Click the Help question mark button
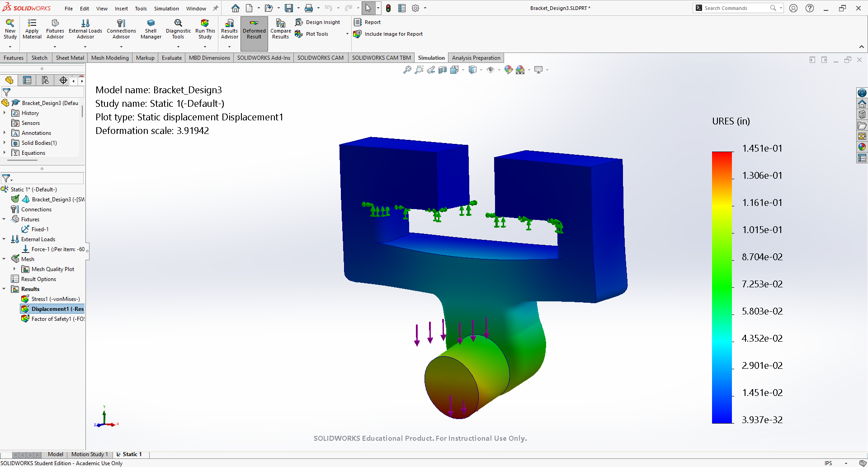 (810, 8)
